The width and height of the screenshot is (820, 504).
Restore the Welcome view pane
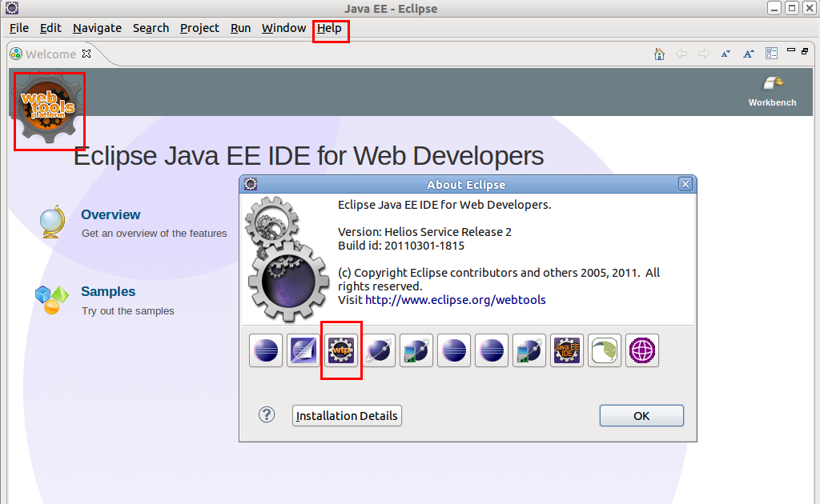pyautogui.click(x=805, y=51)
